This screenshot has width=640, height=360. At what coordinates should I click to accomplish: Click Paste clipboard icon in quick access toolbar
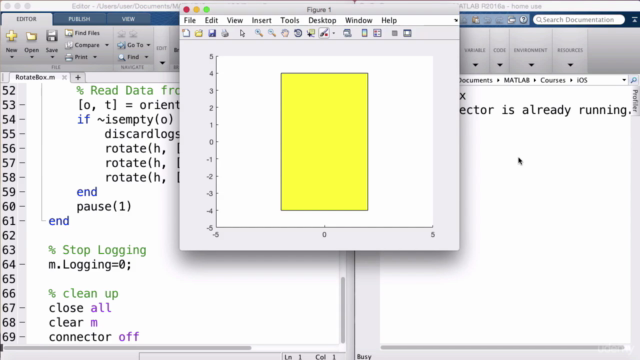[476, 20]
